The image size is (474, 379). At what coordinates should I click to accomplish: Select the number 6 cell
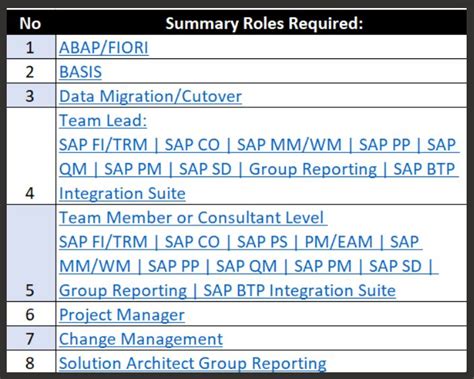(31, 314)
